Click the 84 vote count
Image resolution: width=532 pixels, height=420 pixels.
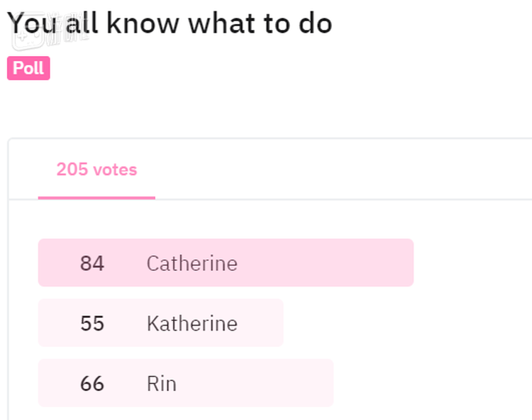pos(92,263)
